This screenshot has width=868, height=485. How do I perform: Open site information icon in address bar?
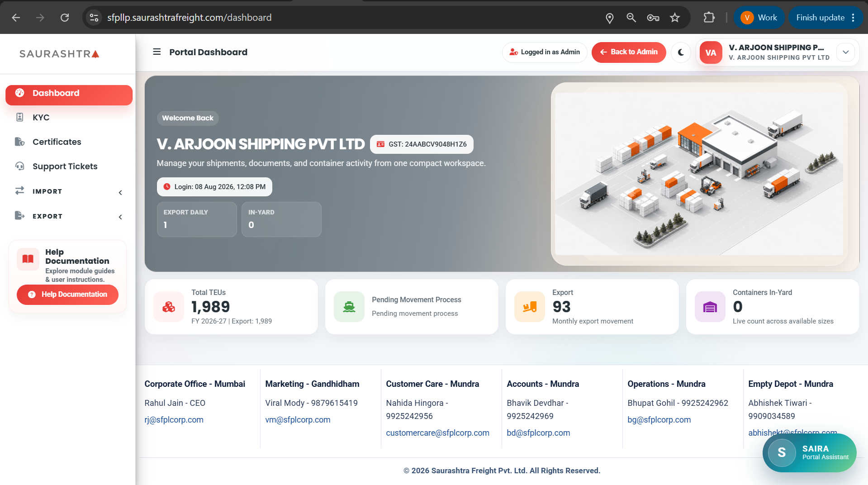coord(94,18)
